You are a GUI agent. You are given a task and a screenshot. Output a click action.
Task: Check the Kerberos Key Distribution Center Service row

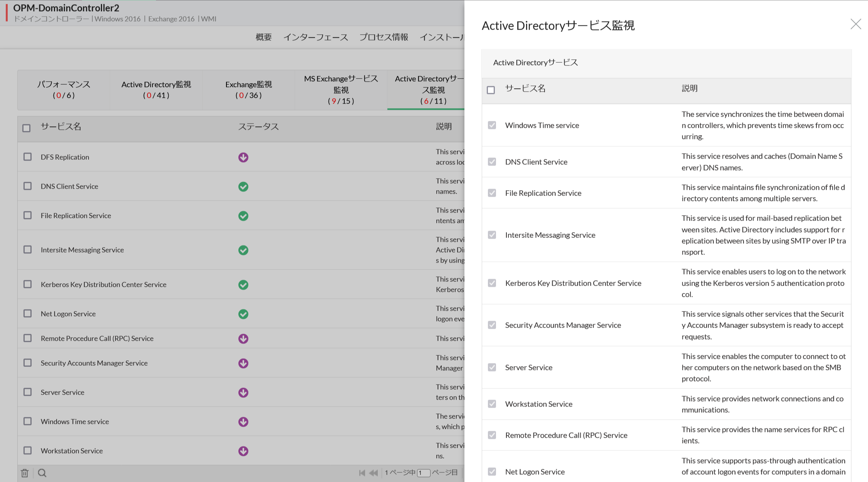pyautogui.click(x=27, y=284)
